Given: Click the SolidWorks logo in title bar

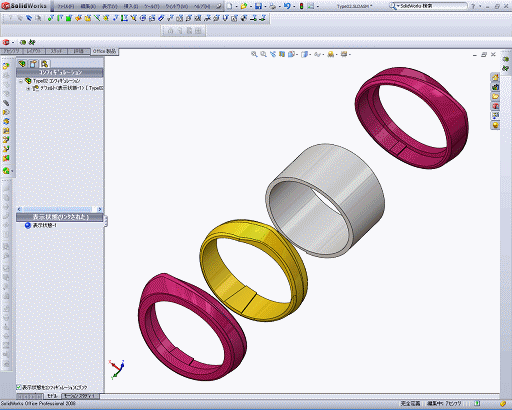Looking at the screenshot, I should (x=24, y=6).
